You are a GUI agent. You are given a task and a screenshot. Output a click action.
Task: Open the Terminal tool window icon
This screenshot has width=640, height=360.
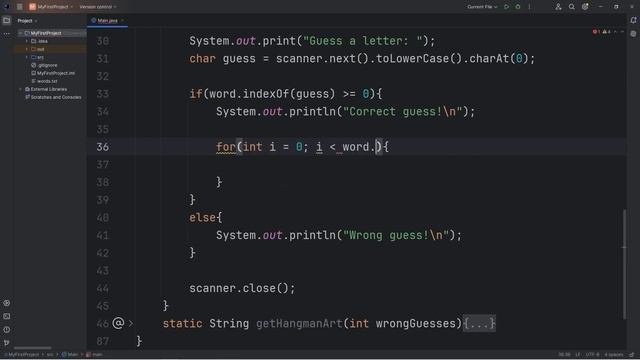(7, 316)
